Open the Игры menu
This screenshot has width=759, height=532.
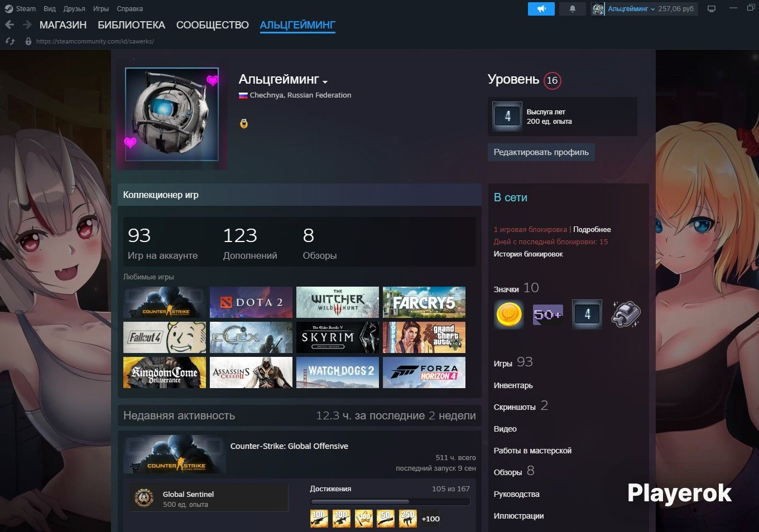pos(101,8)
